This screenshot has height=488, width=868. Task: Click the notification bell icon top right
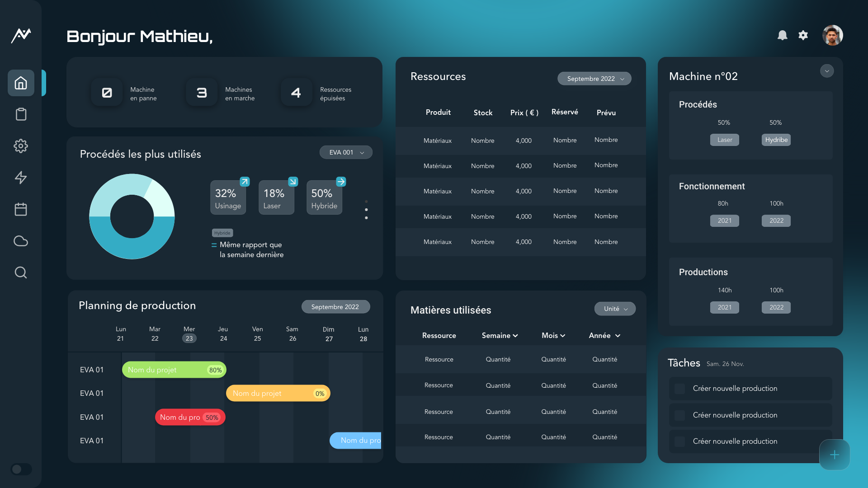click(x=783, y=34)
